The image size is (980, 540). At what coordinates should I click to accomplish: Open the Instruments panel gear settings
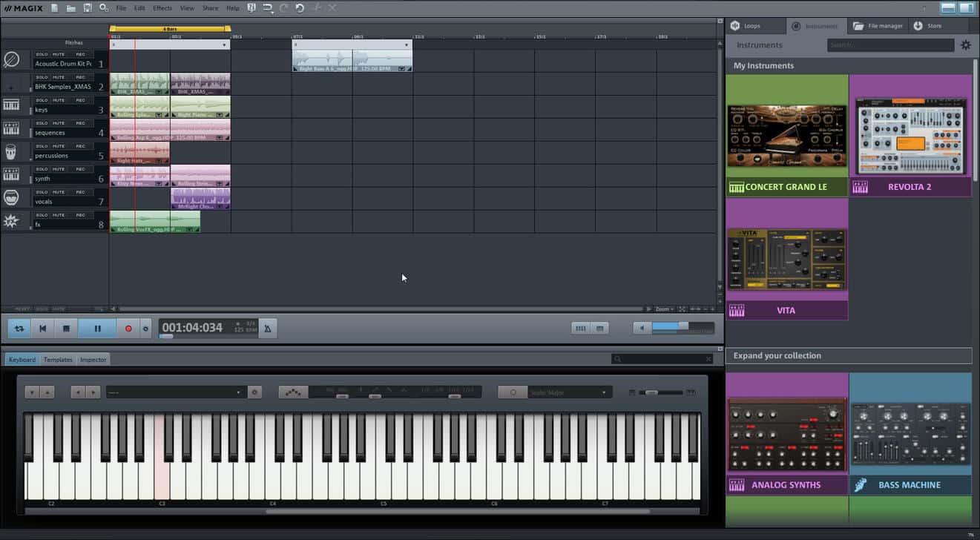[x=965, y=45]
